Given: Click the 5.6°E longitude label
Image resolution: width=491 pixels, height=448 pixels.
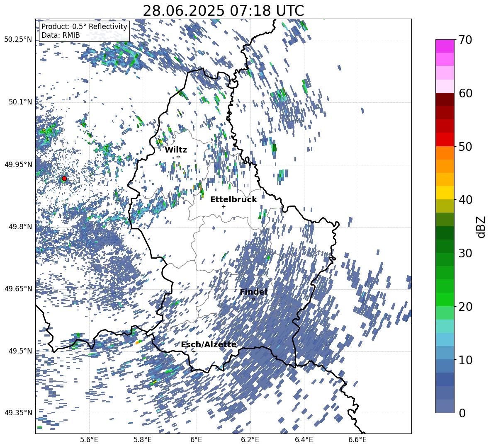Looking at the screenshot, I should (89, 440).
